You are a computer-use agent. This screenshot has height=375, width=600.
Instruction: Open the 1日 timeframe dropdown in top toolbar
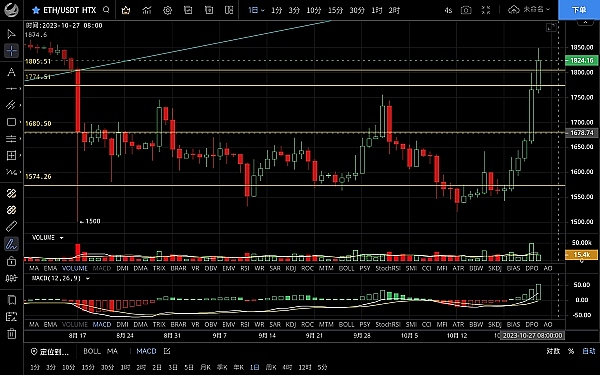click(256, 10)
